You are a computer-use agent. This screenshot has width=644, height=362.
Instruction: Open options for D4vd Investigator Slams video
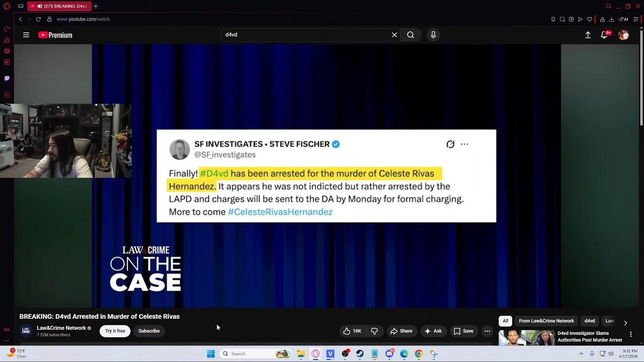click(x=631, y=334)
